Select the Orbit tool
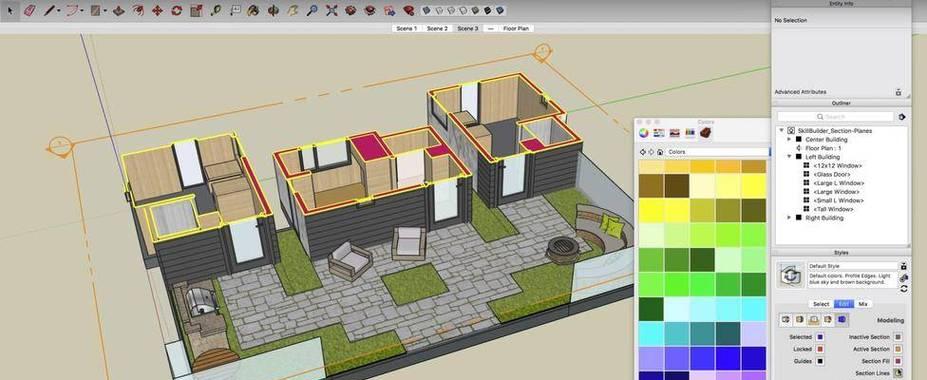Viewport: 927px width, 380px height. click(273, 11)
